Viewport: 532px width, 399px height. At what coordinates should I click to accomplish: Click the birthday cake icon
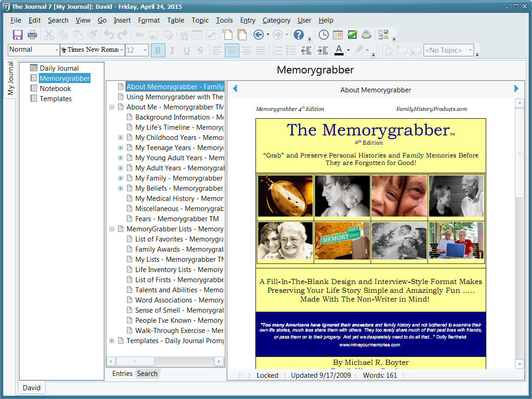[x=366, y=35]
